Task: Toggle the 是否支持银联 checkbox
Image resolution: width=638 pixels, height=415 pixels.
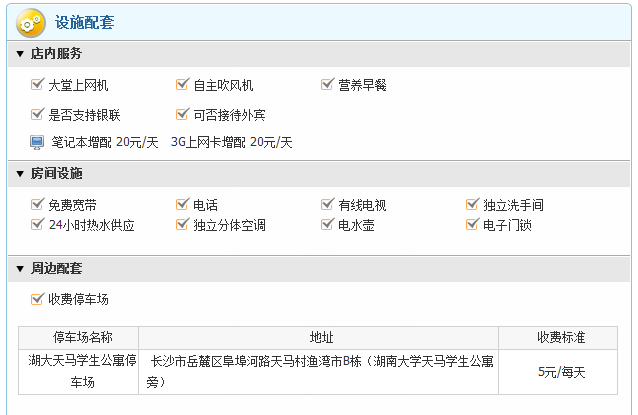Action: [38, 114]
